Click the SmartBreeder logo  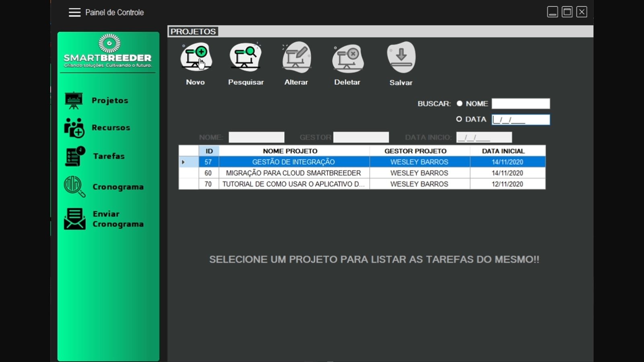tap(108, 51)
